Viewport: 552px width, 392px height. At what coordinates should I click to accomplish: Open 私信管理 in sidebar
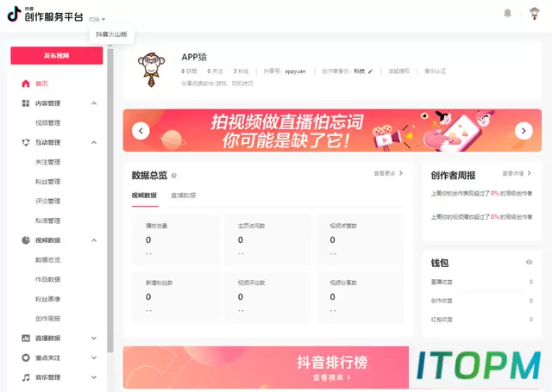click(48, 221)
